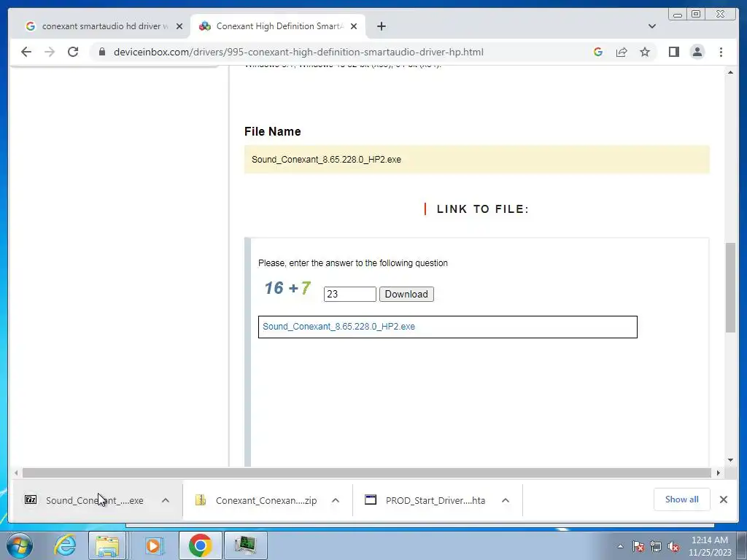Click the 16 + 7 captcha image
This screenshot has width=747, height=560.
(x=287, y=288)
